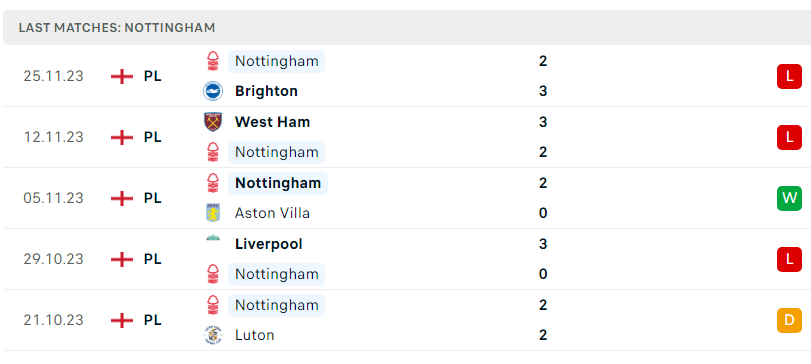
Task: Click the red L badge for Brighton match
Action: coord(789,77)
